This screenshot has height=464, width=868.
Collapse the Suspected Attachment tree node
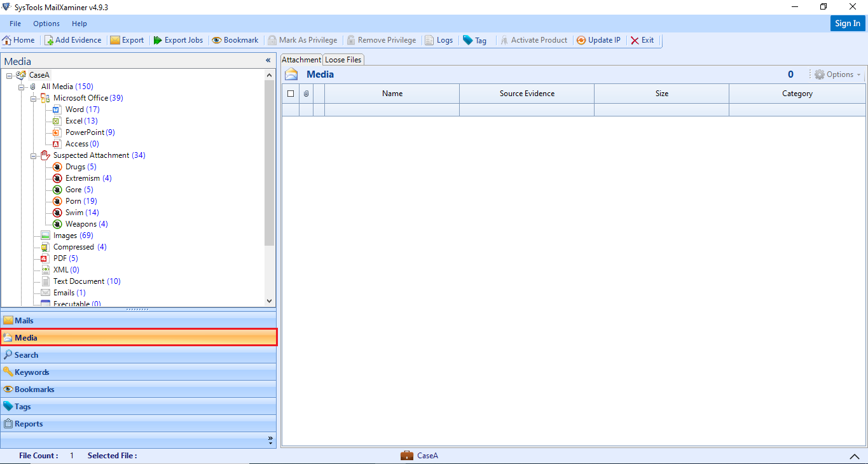coord(34,155)
